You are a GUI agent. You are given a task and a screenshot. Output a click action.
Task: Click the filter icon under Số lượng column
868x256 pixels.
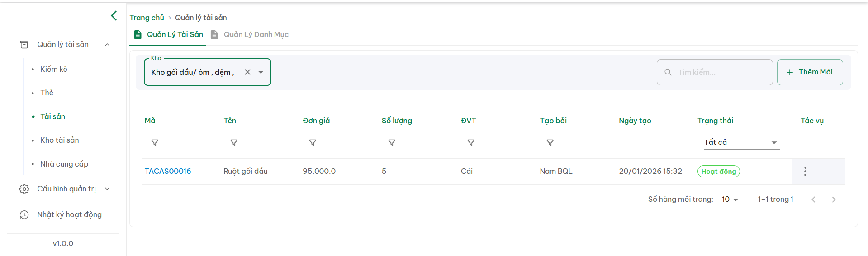[x=392, y=143]
